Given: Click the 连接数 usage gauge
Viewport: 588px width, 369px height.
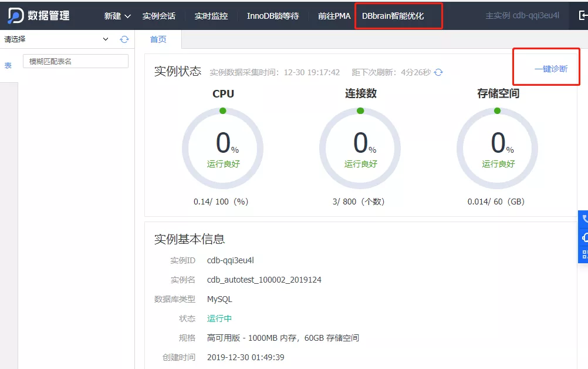Looking at the screenshot, I should (x=360, y=148).
